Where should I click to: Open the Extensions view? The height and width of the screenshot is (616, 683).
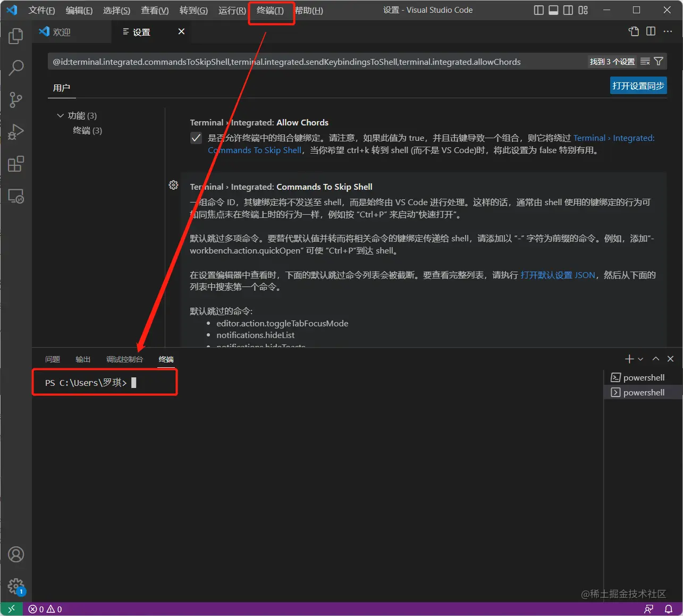tap(16, 164)
